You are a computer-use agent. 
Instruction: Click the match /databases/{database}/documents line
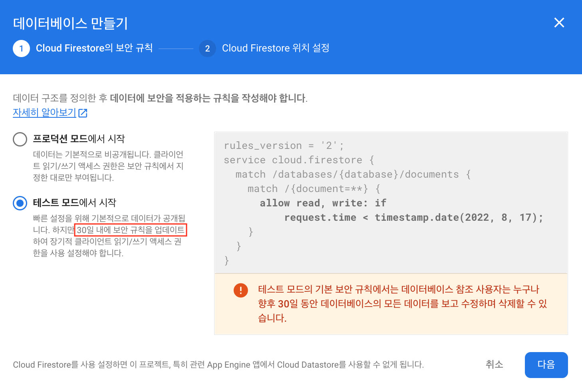coord(353,174)
